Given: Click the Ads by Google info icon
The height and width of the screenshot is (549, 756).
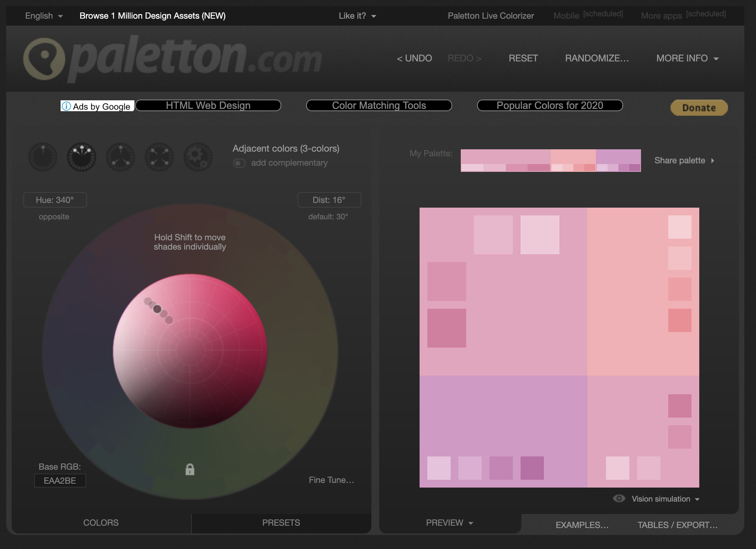Looking at the screenshot, I should point(66,106).
